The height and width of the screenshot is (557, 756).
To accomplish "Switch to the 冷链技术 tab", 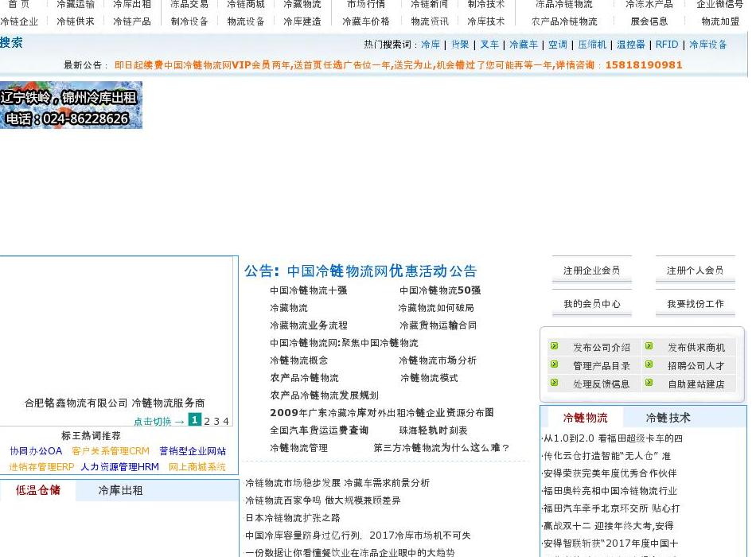I will click(668, 418).
